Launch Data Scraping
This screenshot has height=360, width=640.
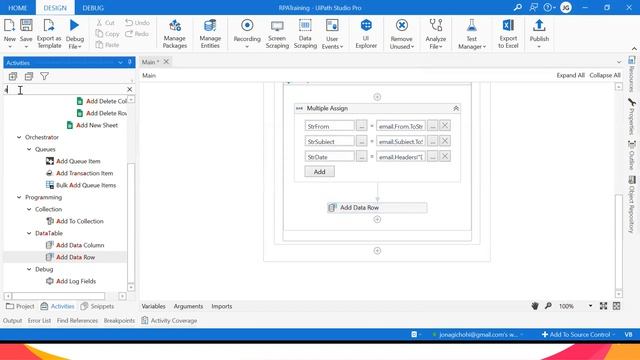point(305,34)
